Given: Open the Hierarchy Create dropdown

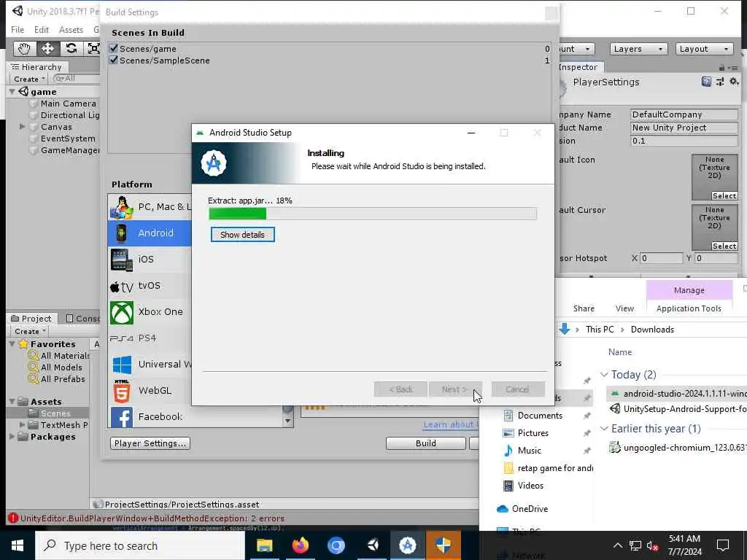Looking at the screenshot, I should [29, 79].
